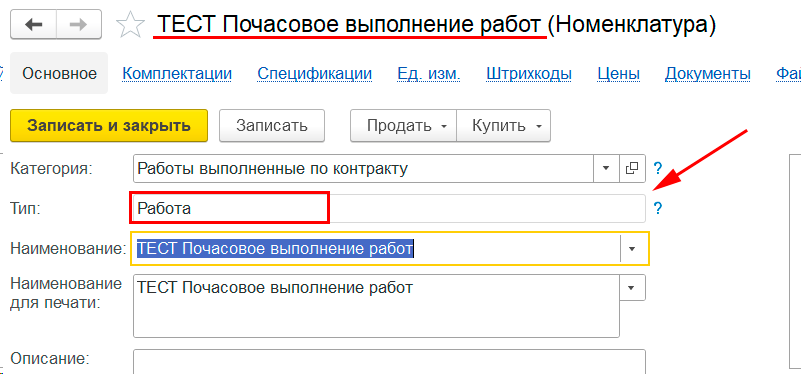Viewport: 801px width, 374px height.
Task: Go back with the left arrow button
Action: (33, 24)
